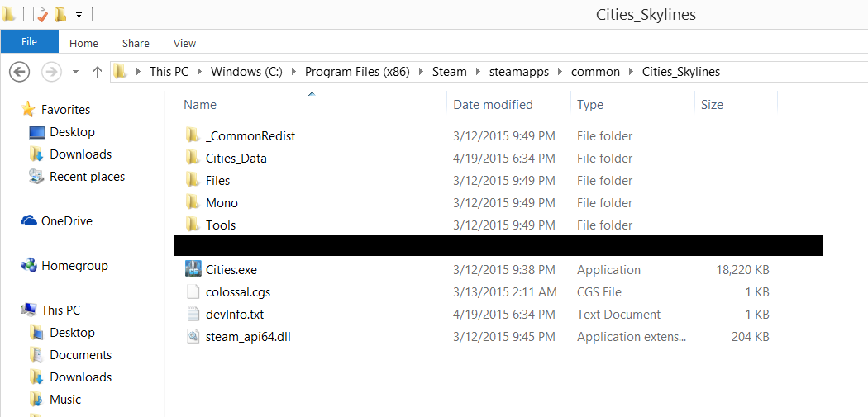Select the Cities_Data folder
Viewport: 868px width, 417px height.
click(236, 159)
